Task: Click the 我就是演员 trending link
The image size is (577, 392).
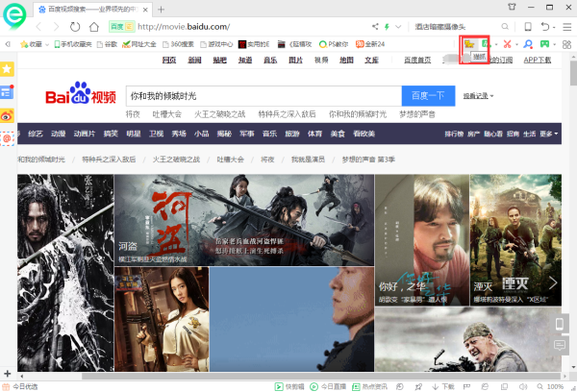Action: point(308,159)
